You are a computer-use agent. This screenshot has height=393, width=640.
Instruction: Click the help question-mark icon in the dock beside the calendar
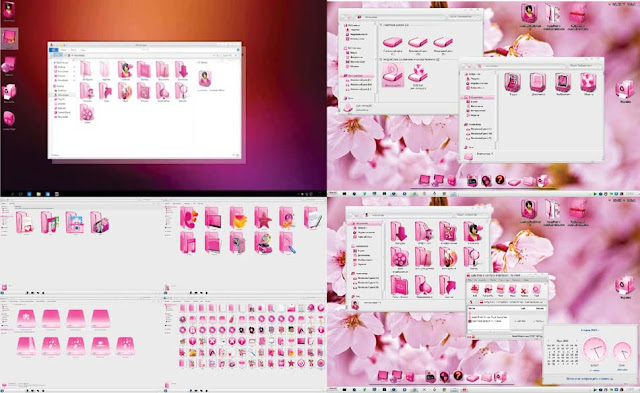point(458,375)
